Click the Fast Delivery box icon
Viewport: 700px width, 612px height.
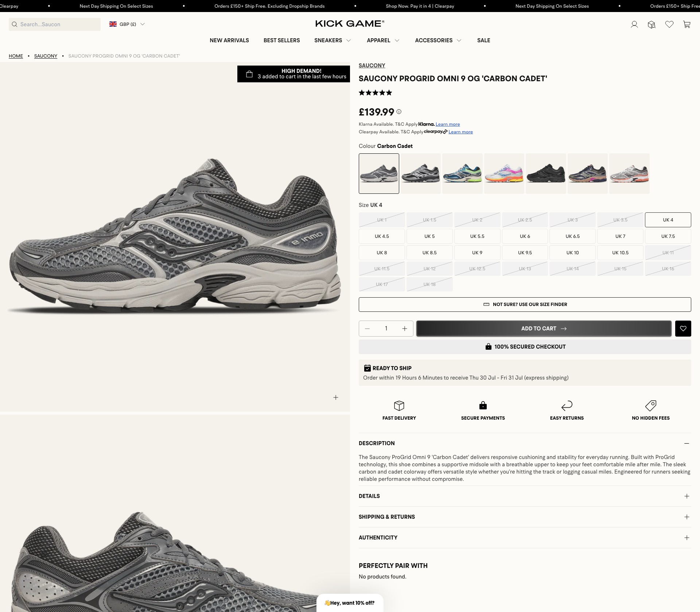399,405
